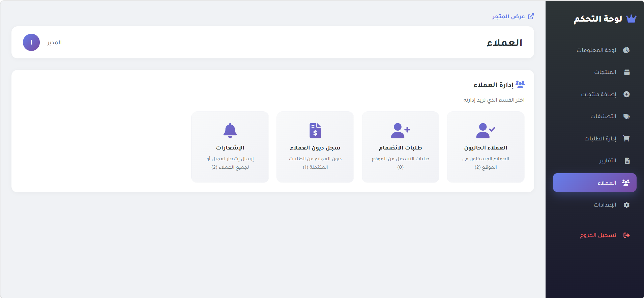The height and width of the screenshot is (298, 644).
Task: Click the user-check icon in العملاء الحاليون card
Action: click(486, 131)
